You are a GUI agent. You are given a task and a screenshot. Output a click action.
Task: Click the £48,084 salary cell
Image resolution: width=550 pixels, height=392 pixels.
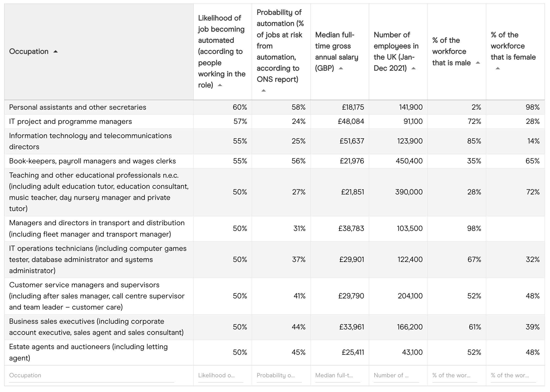(x=351, y=122)
